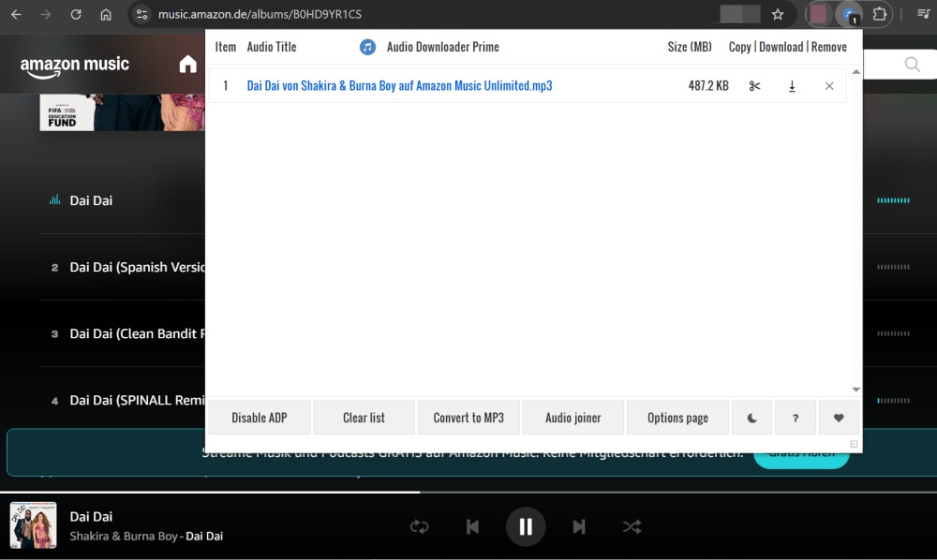Open the profile avatar in browser toolbar

(x=818, y=14)
